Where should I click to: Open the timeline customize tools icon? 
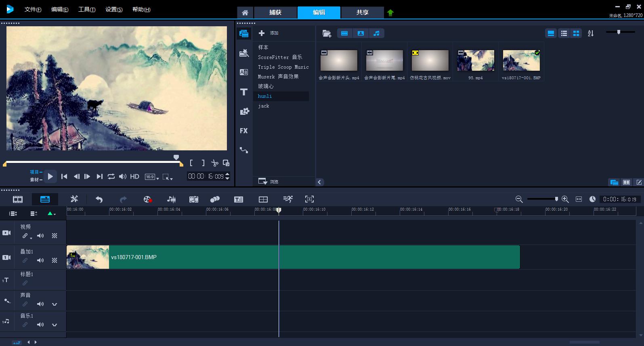click(74, 199)
